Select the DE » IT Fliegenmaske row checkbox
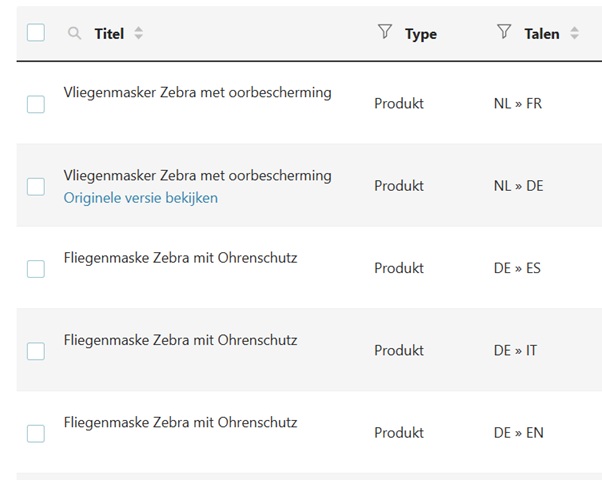602x483 pixels. click(x=36, y=351)
